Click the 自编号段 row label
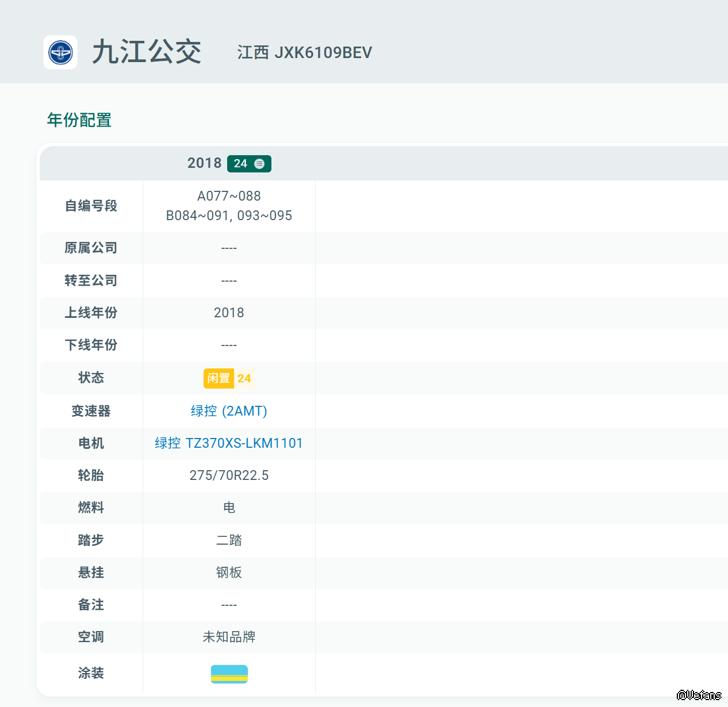 tap(91, 206)
